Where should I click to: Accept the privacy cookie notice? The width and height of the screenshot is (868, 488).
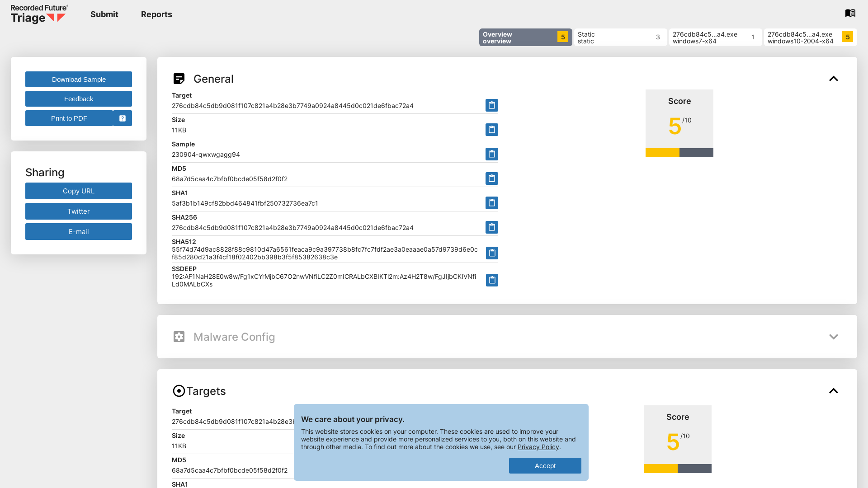coord(545,465)
